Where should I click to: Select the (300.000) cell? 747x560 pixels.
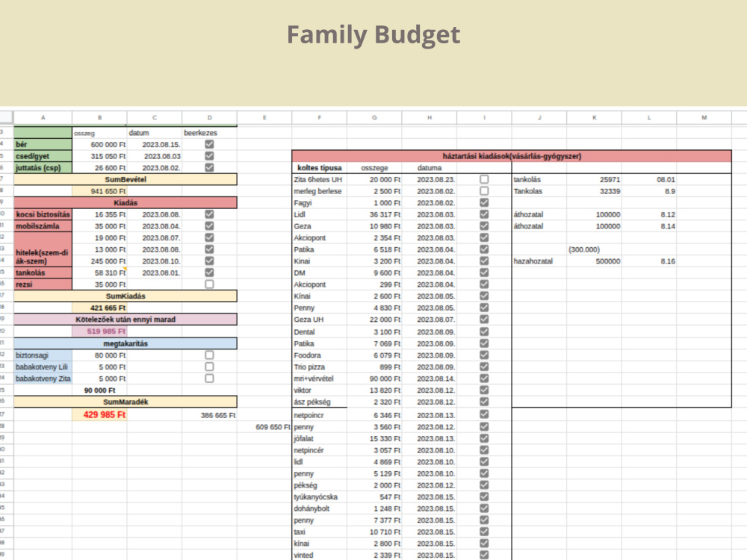point(594,249)
